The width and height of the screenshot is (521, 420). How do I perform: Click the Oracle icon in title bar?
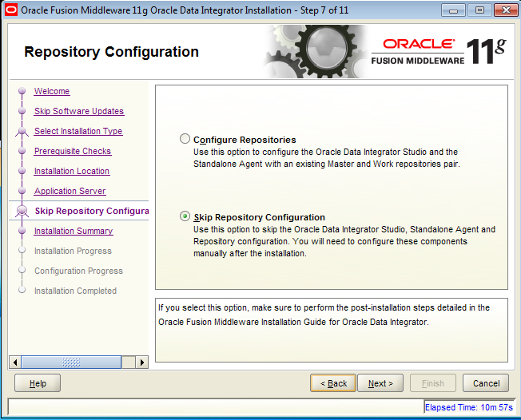click(x=11, y=10)
